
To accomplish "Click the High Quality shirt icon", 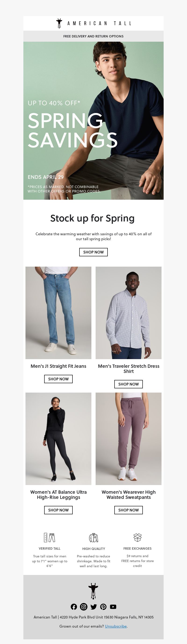I will tap(94, 537).
